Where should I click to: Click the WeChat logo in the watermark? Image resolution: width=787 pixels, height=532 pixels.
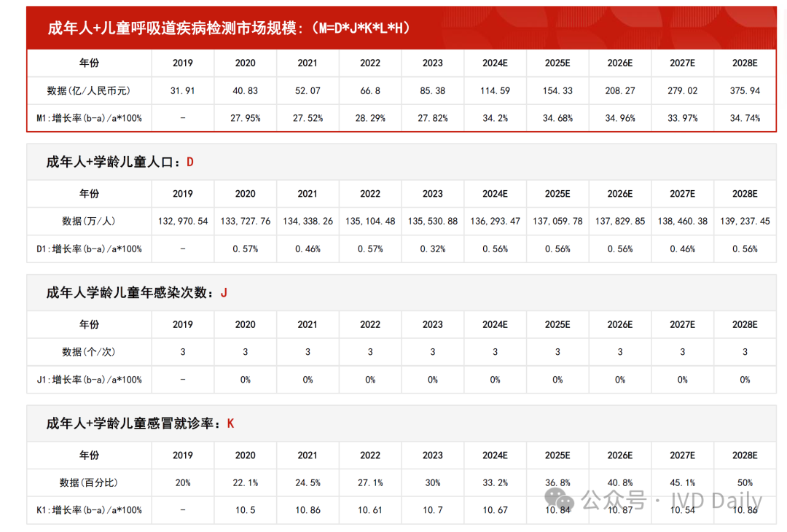pyautogui.click(x=561, y=500)
